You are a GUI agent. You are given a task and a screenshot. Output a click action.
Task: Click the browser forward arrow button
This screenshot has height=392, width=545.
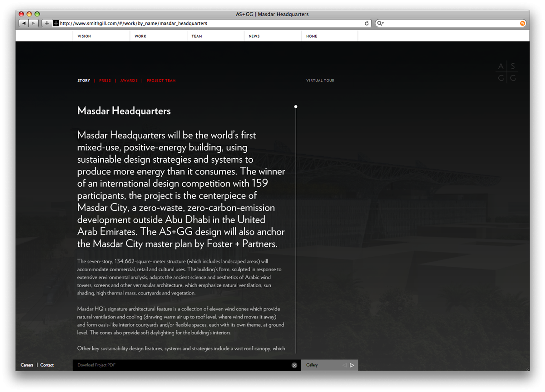pos(34,23)
